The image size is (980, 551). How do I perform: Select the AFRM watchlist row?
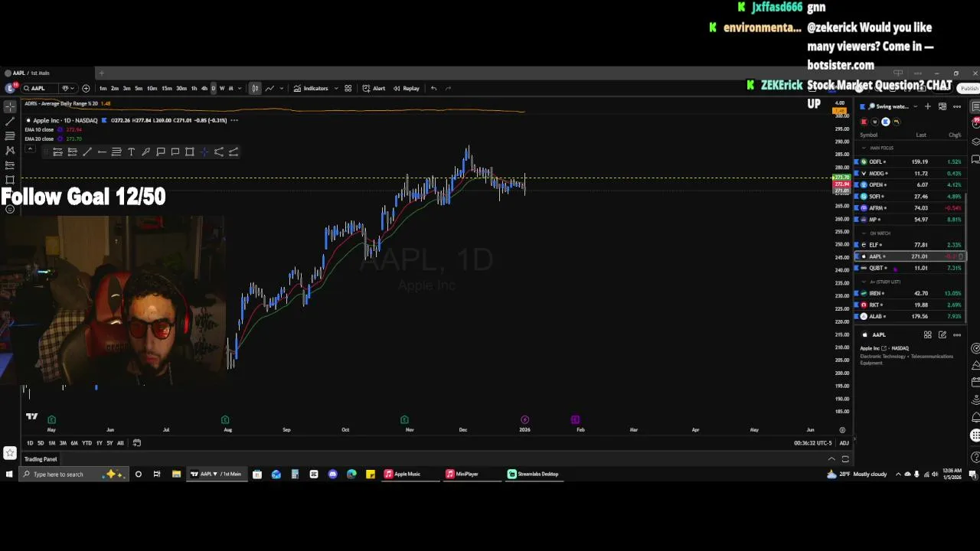point(910,208)
